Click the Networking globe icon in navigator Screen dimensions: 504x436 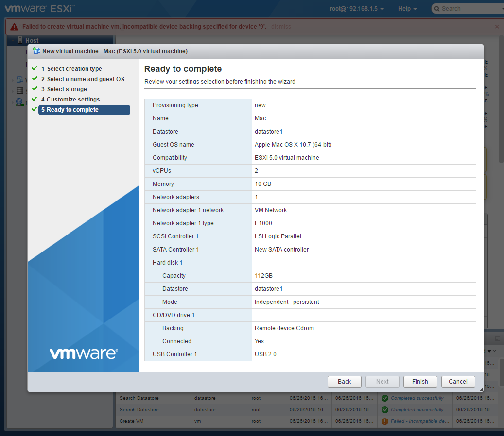coord(19,102)
